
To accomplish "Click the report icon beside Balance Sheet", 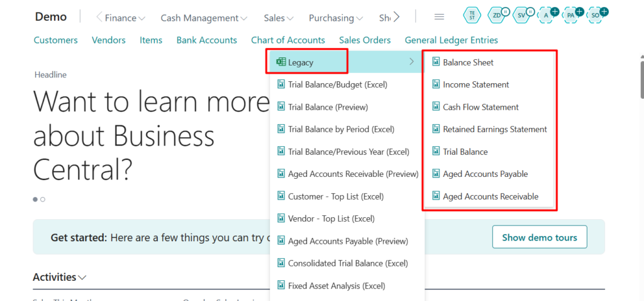I will pos(436,62).
